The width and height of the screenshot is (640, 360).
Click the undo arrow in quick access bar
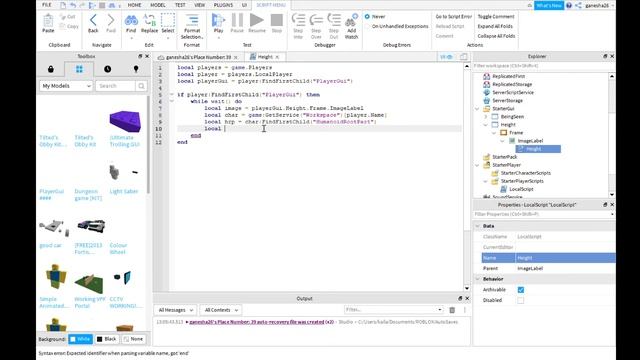(x=73, y=5)
